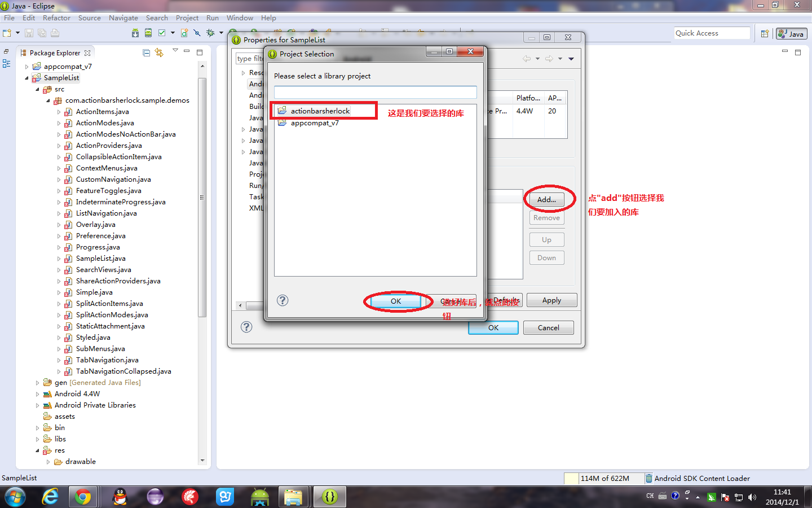Collapse the src folder node

(x=37, y=89)
